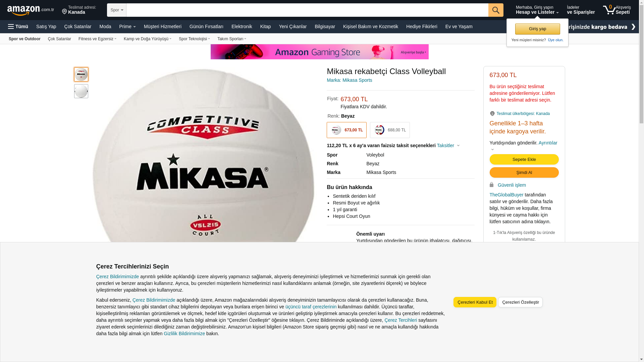Image resolution: width=644 pixels, height=362 pixels.
Task: Go to the Kitap navigation item
Action: pyautogui.click(x=265, y=26)
